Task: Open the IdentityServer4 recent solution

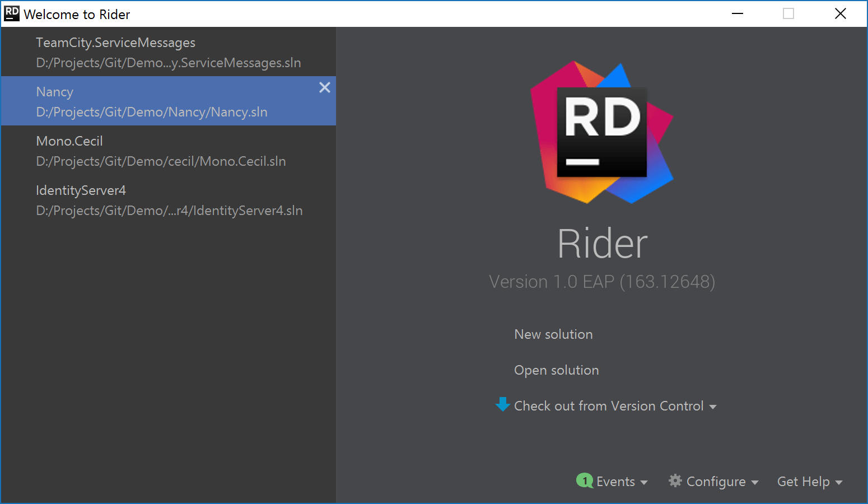Action: point(169,199)
